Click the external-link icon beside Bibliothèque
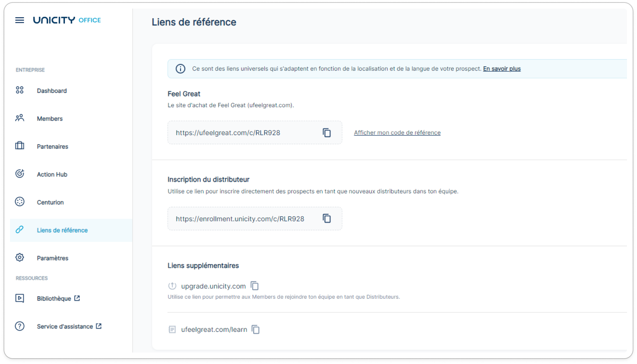Image resolution: width=637 pixels, height=364 pixels. coord(77,298)
